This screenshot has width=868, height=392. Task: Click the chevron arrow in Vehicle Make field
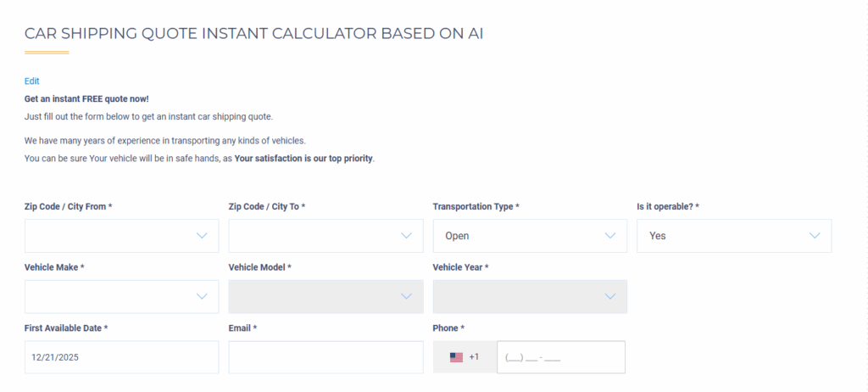[202, 296]
